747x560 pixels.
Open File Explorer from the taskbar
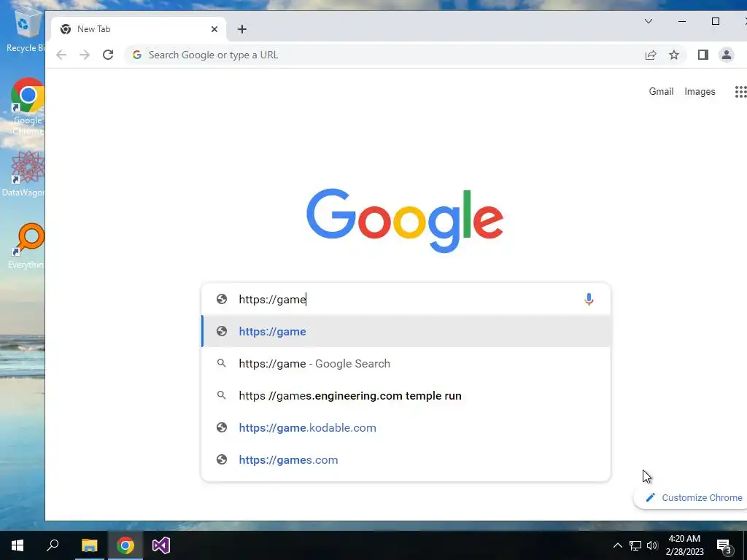point(89,545)
